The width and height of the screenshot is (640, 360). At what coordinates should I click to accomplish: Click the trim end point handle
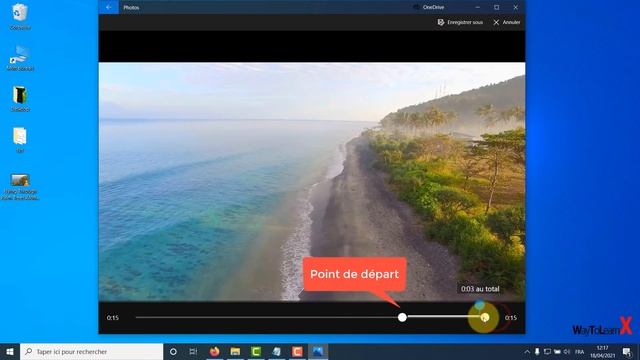484,318
